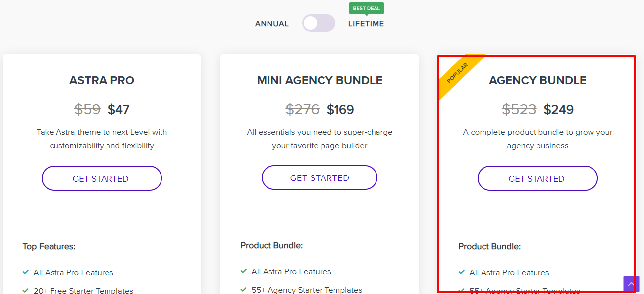
Task: Toggle the Annual/Lifetime pricing switch
Action: [319, 23]
